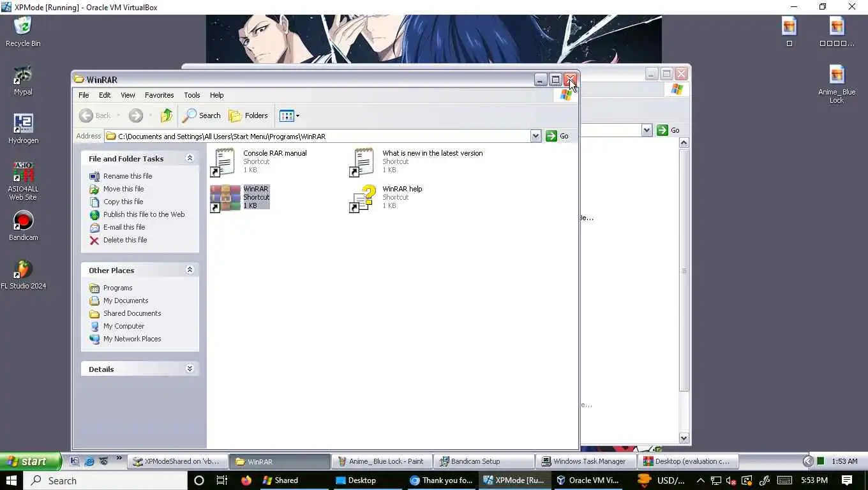Open the File menu
This screenshot has width=868, height=490.
[x=84, y=95]
